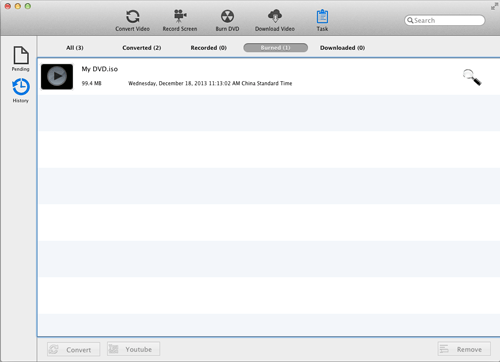The image size is (500, 362).
Task: Click the 99.4 MB file size
Action: 91,83
